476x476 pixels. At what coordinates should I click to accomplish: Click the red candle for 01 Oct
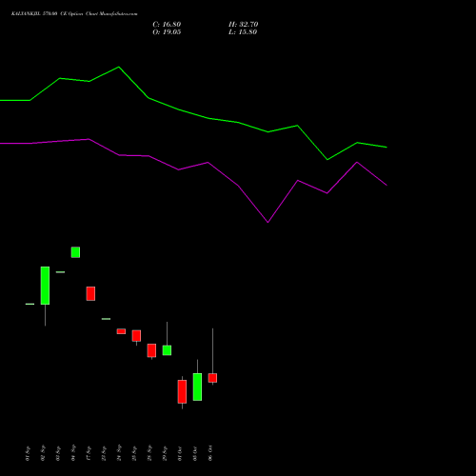pos(182,391)
